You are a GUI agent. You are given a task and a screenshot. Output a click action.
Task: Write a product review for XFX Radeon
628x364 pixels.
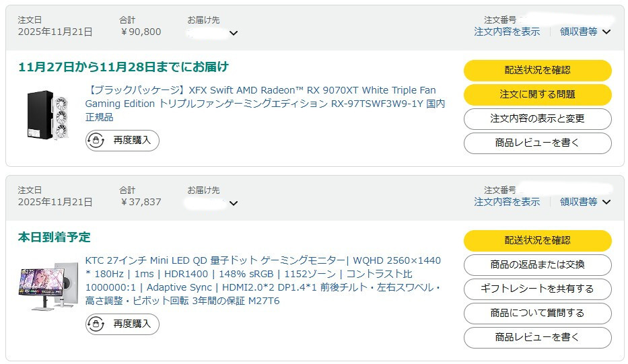pyautogui.click(x=537, y=143)
